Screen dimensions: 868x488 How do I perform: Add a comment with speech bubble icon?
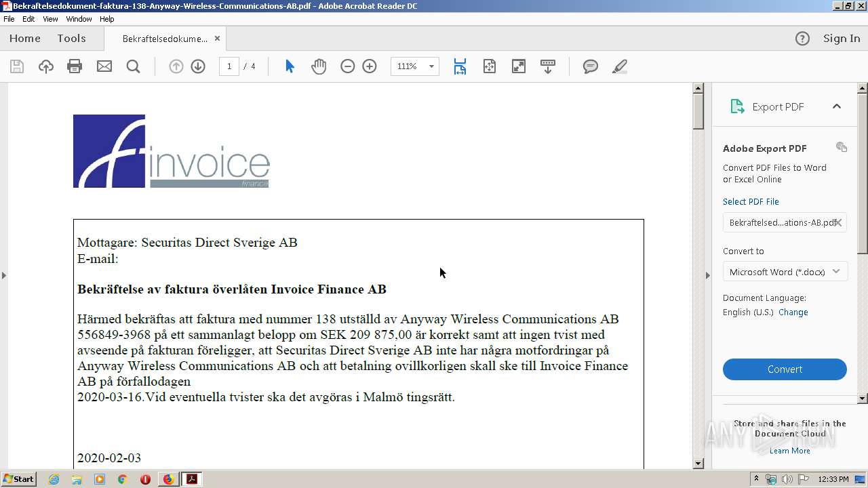(x=591, y=66)
